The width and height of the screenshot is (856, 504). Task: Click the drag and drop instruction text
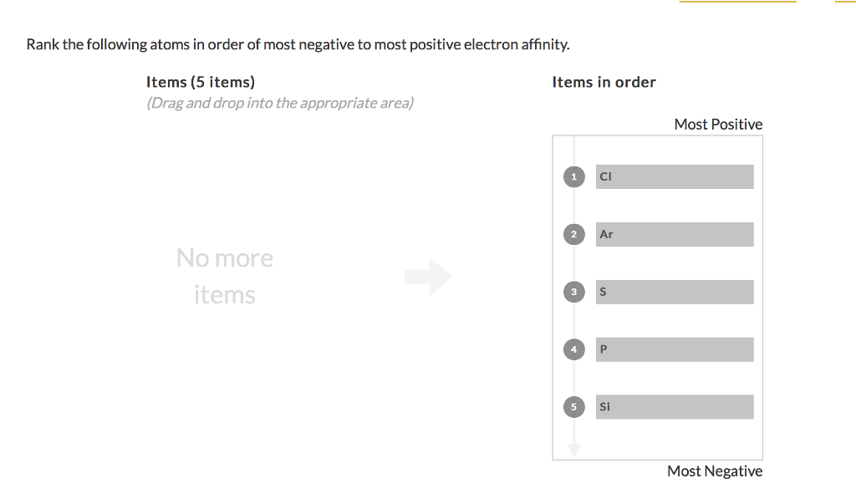coord(280,103)
